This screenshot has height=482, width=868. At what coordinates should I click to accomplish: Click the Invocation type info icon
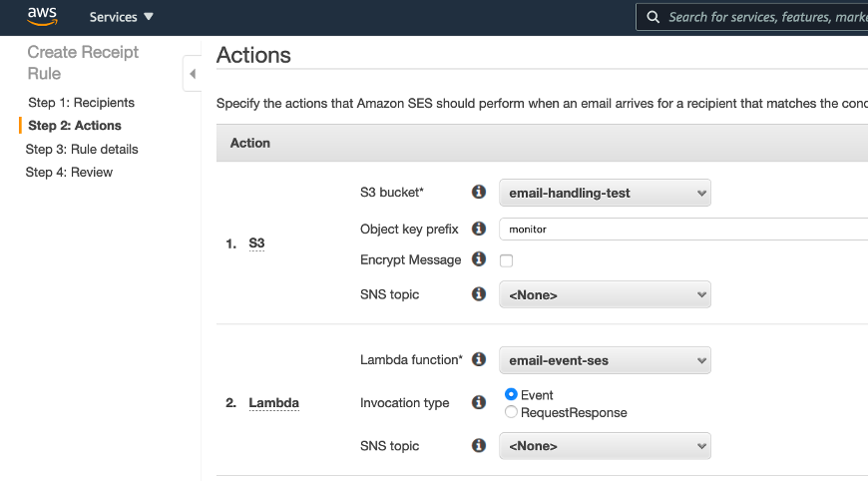(x=479, y=402)
